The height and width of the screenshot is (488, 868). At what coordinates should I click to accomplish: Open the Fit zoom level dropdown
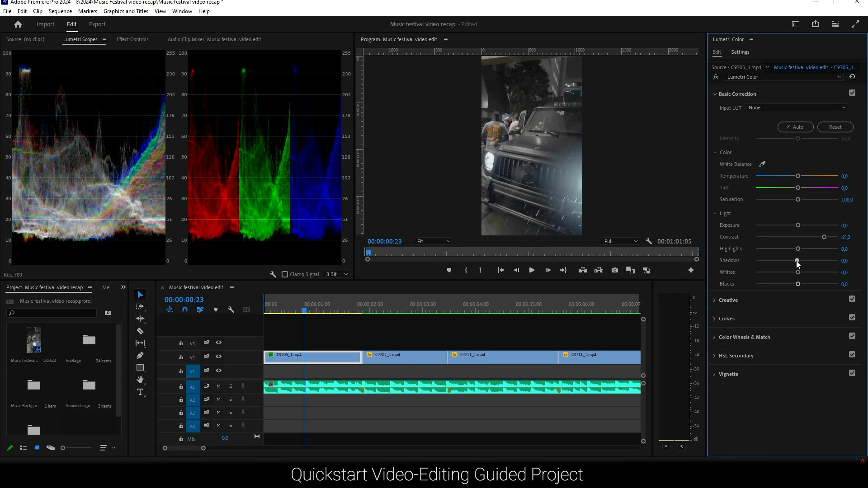click(433, 241)
